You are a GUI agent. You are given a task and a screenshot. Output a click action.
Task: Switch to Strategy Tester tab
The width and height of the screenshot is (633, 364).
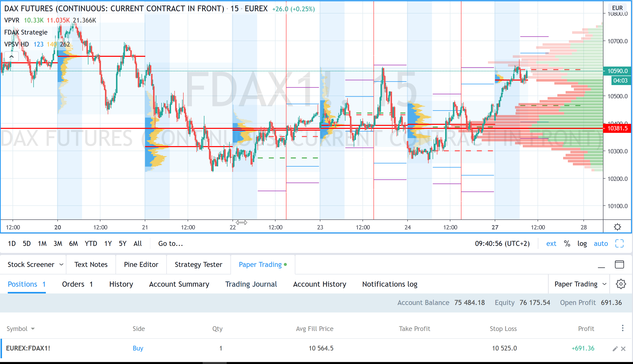coord(198,264)
